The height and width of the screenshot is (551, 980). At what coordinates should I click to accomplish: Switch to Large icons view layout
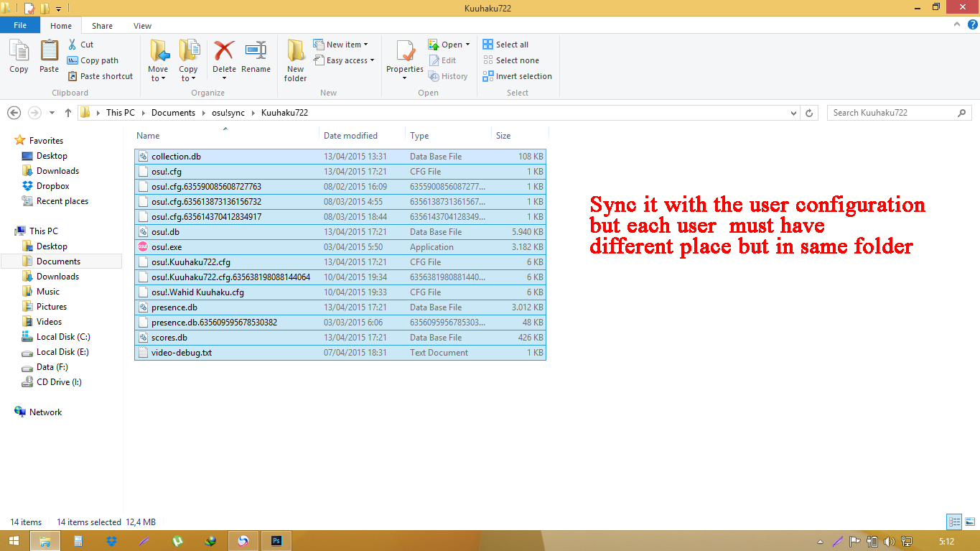[x=969, y=522]
